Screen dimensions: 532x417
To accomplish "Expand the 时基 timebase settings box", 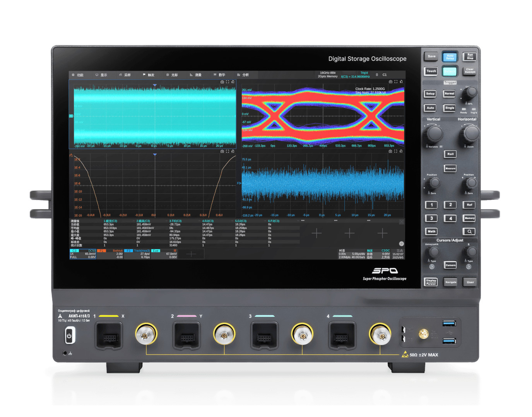I will tap(351, 254).
